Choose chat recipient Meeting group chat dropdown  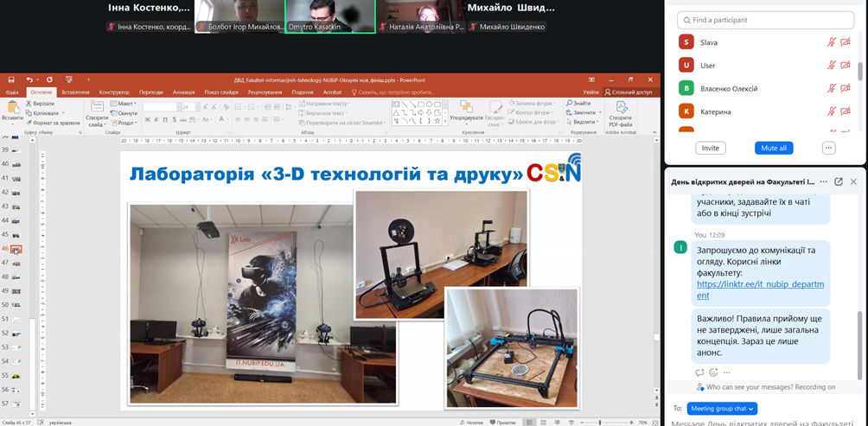click(722, 409)
